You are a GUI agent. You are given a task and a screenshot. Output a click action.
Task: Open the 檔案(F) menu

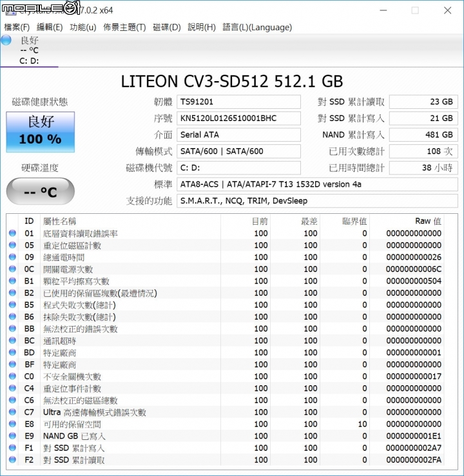pyautogui.click(x=17, y=27)
